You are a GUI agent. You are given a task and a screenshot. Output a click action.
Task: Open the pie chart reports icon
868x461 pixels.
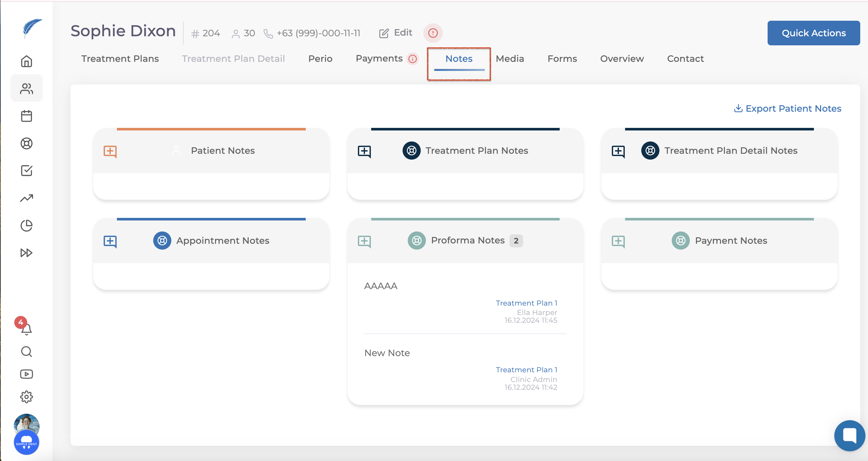[26, 225]
